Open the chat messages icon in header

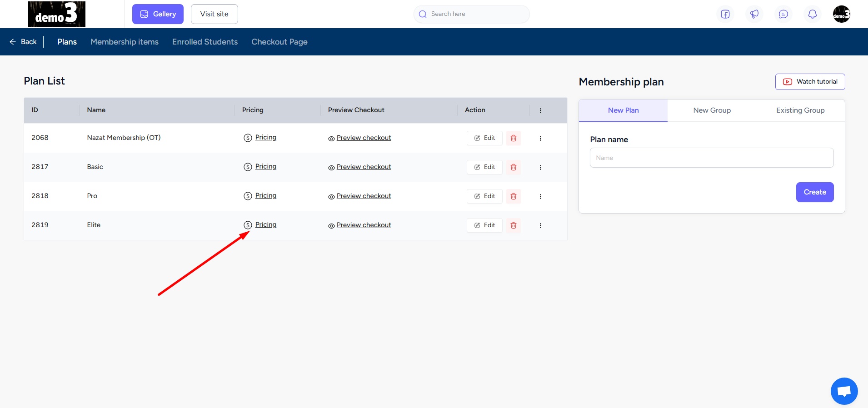pos(783,14)
